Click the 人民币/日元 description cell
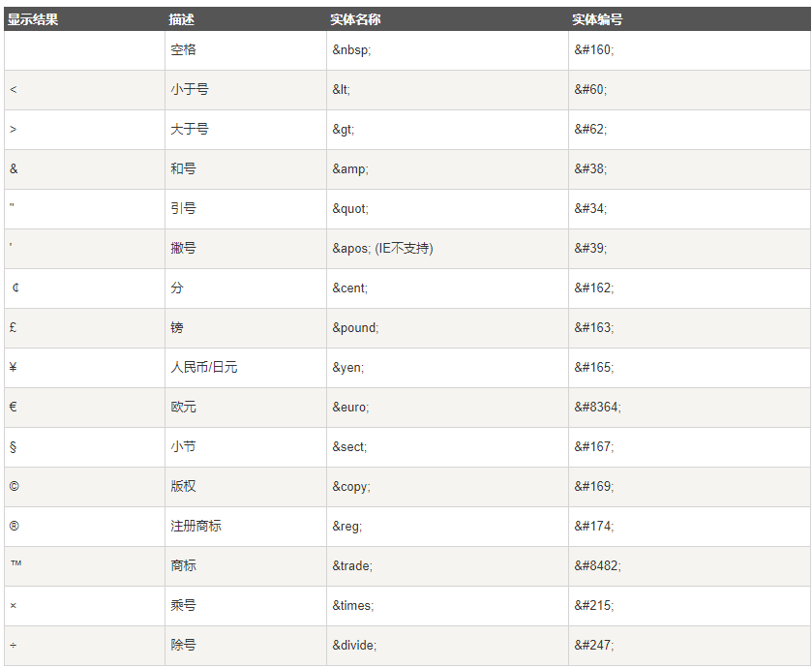 pyautogui.click(x=204, y=367)
